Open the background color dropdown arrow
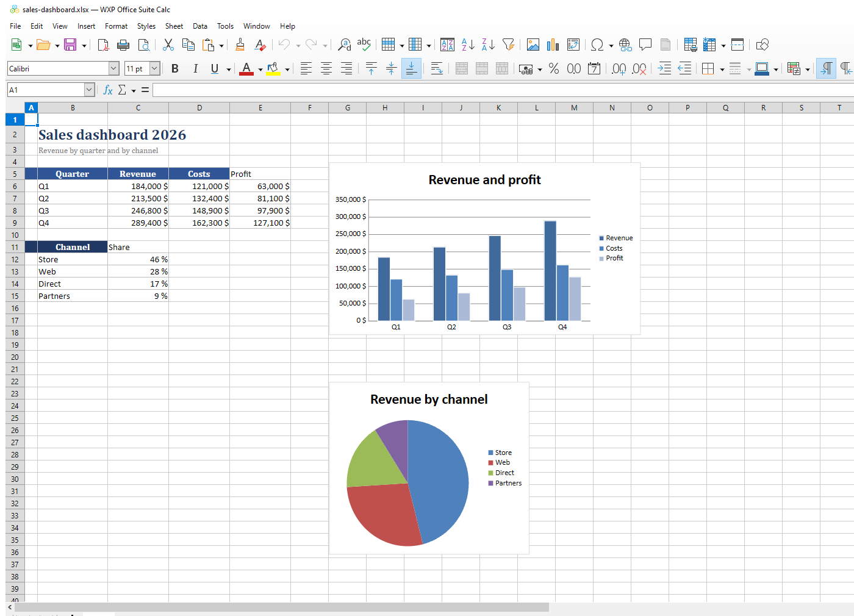This screenshot has height=616, width=854. point(287,70)
